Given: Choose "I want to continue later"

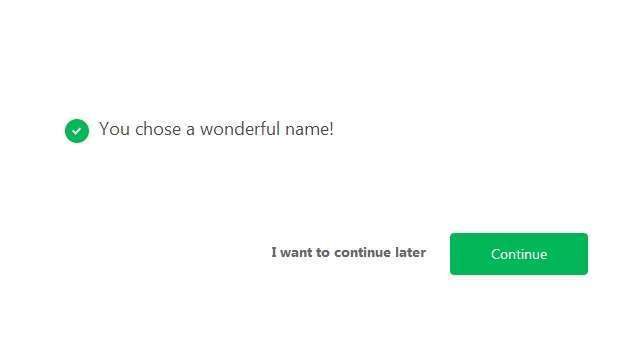Looking at the screenshot, I should pos(348,252).
